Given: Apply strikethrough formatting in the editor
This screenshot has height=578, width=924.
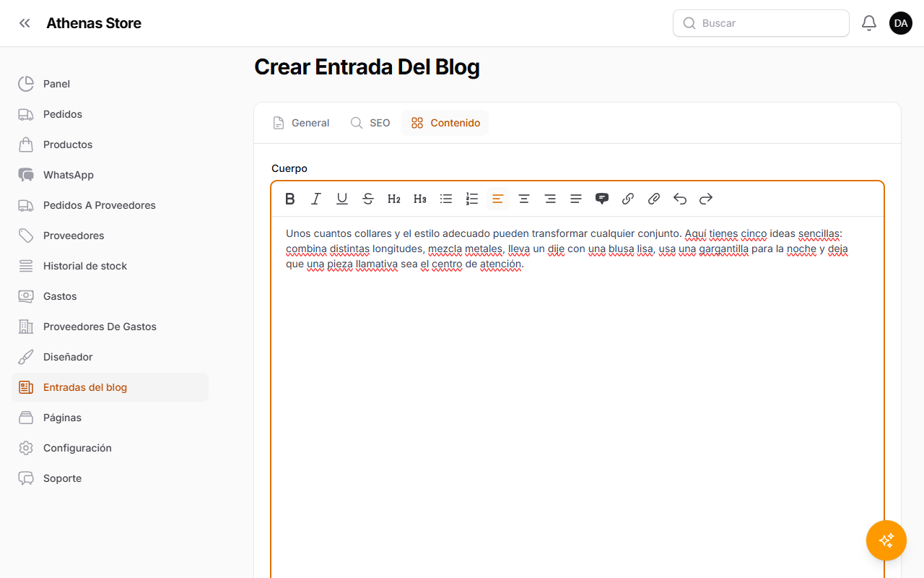Looking at the screenshot, I should point(368,199).
